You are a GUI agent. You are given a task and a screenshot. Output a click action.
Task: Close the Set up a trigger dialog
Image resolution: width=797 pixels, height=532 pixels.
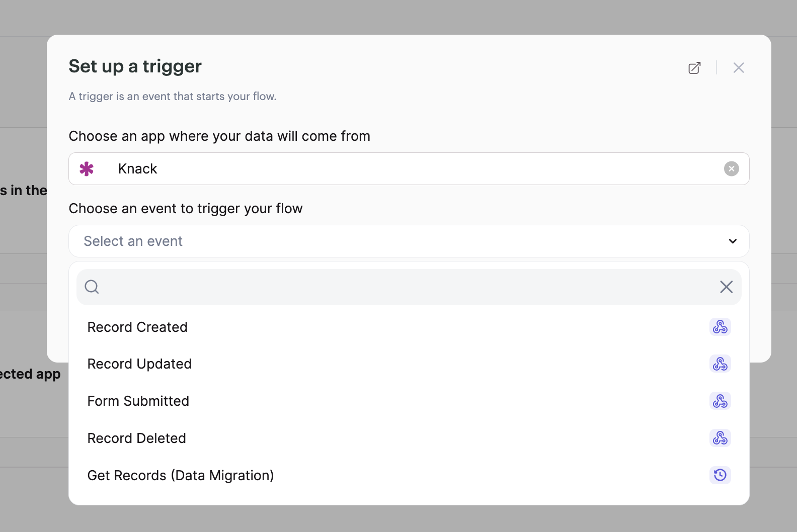[738, 68]
